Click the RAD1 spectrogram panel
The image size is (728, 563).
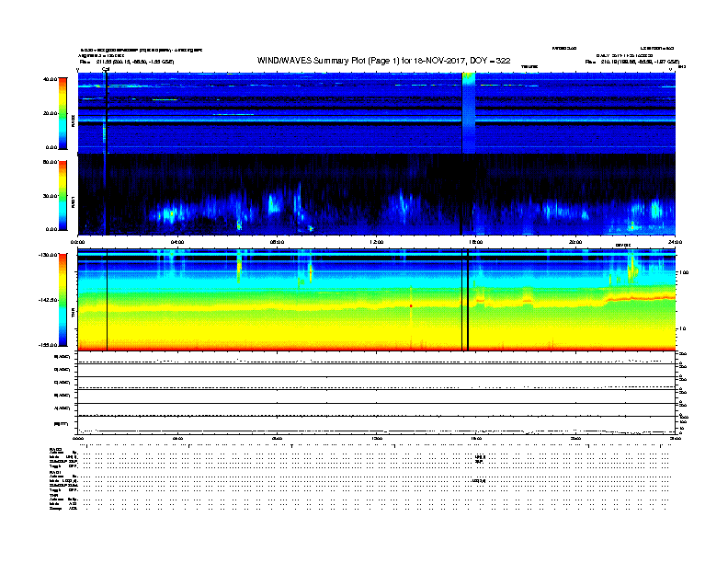point(377,194)
